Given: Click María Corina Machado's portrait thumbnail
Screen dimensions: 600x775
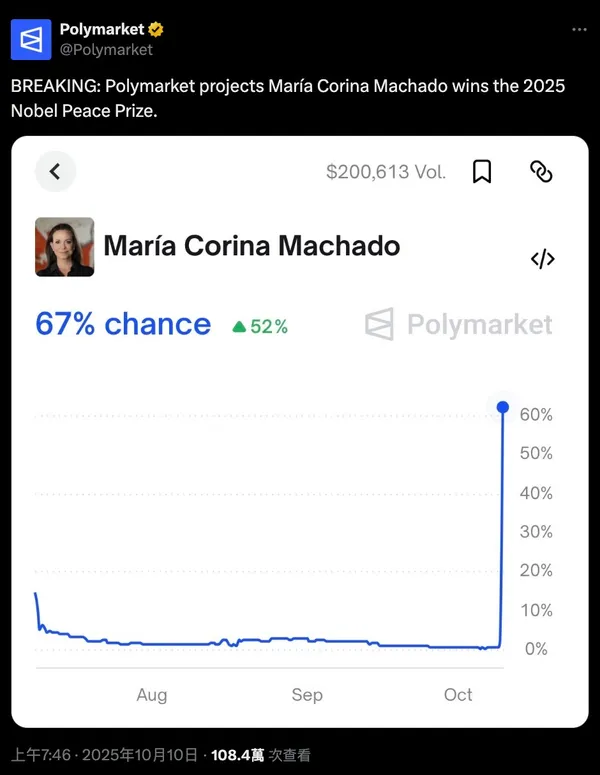Looking at the screenshot, I should (x=65, y=247).
